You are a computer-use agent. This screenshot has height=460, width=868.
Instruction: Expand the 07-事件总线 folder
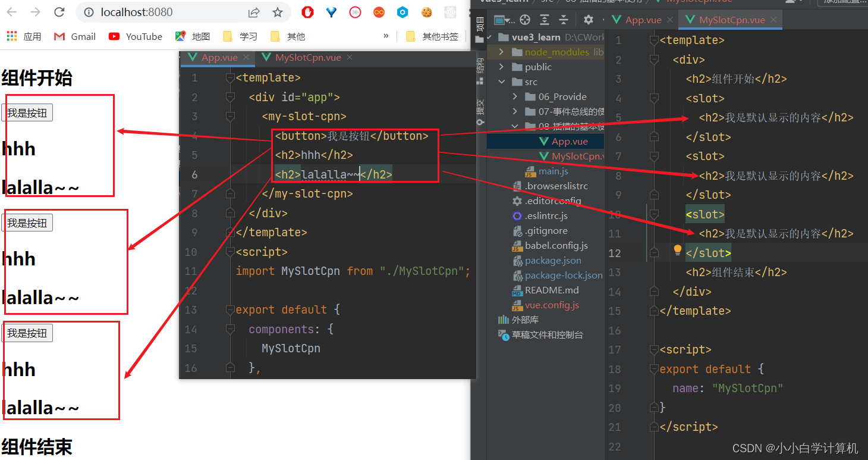pos(515,111)
